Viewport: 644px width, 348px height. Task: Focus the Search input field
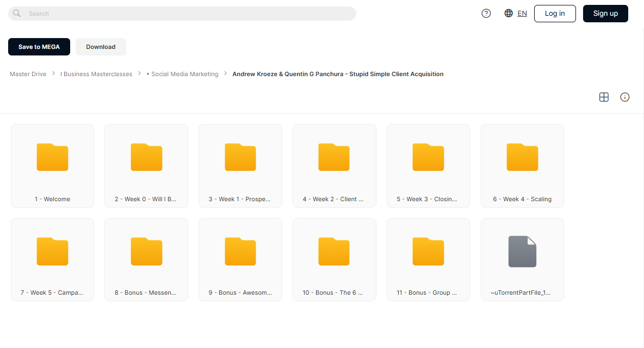point(182,14)
